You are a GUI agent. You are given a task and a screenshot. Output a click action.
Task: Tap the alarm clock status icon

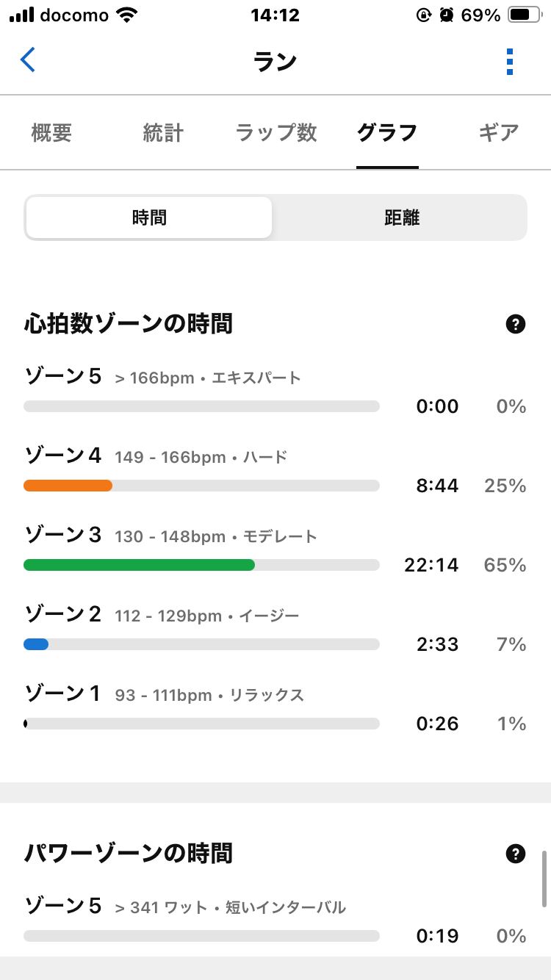(447, 15)
